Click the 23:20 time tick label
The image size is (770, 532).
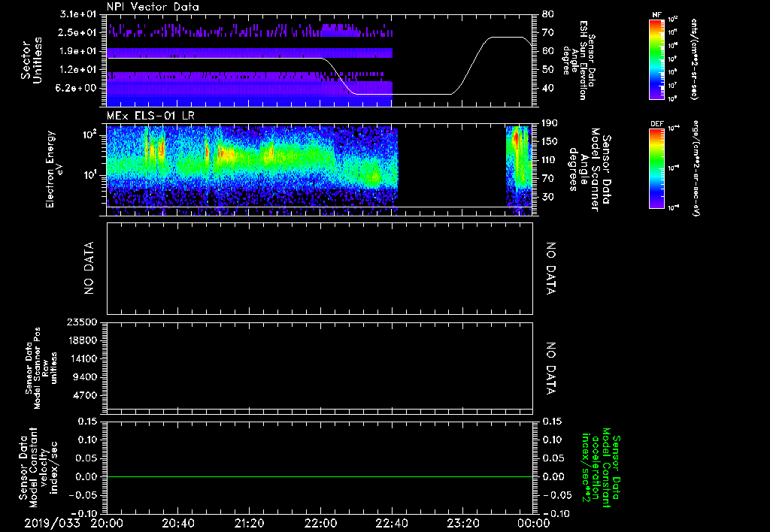tap(462, 523)
